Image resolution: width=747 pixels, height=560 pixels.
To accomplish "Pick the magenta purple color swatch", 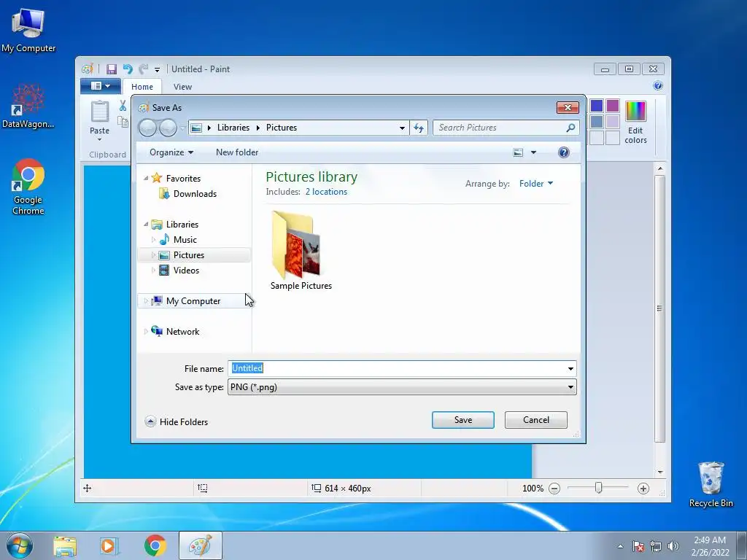I will click(613, 106).
